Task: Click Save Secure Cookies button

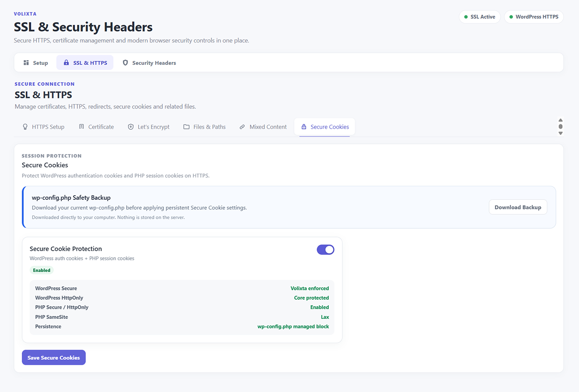Action: pos(54,358)
